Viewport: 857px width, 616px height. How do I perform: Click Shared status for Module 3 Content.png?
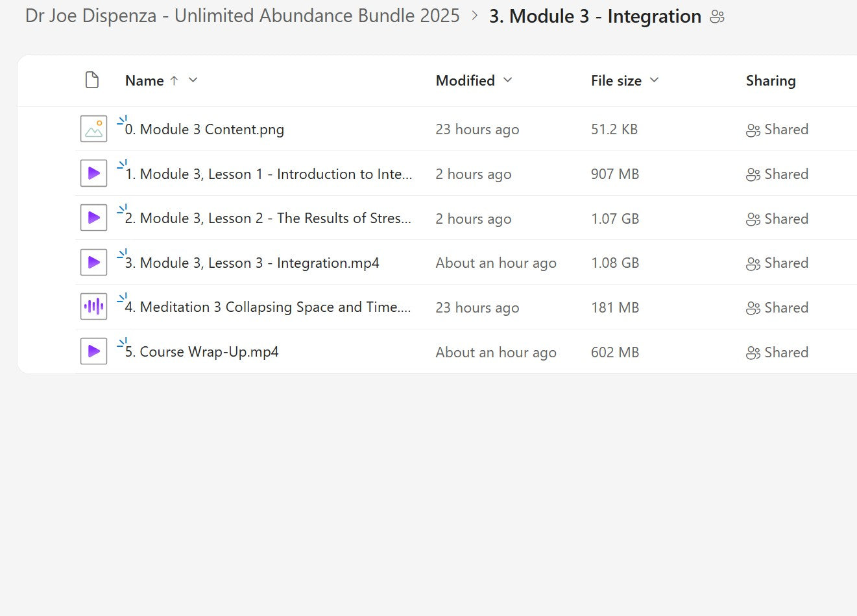pos(777,130)
